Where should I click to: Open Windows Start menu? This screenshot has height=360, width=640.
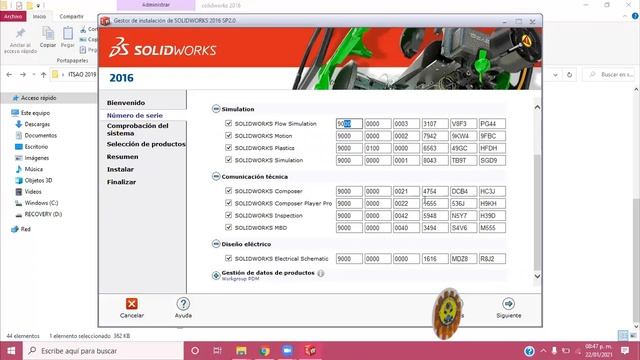coord(11,351)
